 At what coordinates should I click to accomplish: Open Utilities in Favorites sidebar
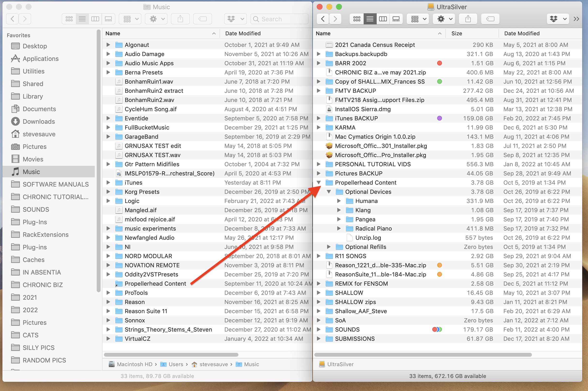point(33,71)
